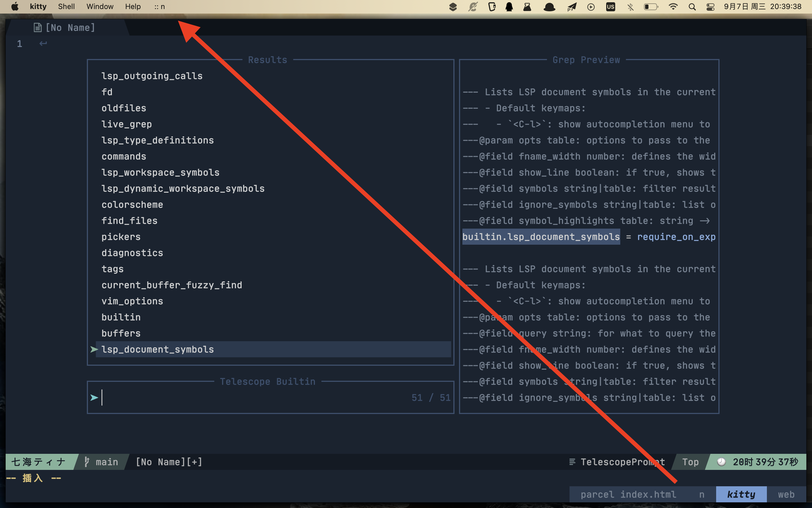Click the play circle menu bar icon
The width and height of the screenshot is (812, 508).
pos(591,7)
